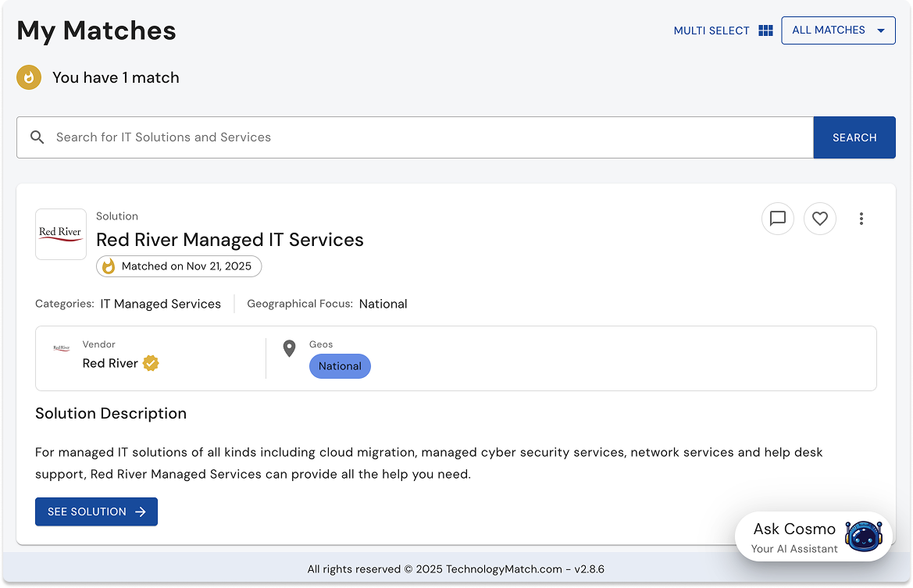
Task: Click the magnifier icon in search bar
Action: pos(37,137)
